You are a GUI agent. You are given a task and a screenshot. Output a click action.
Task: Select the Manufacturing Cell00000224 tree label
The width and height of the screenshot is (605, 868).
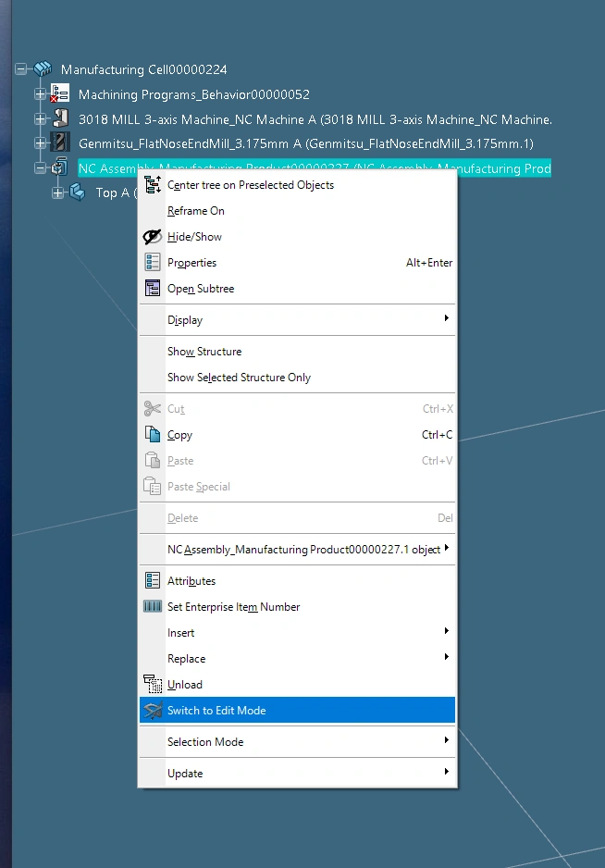click(x=143, y=69)
